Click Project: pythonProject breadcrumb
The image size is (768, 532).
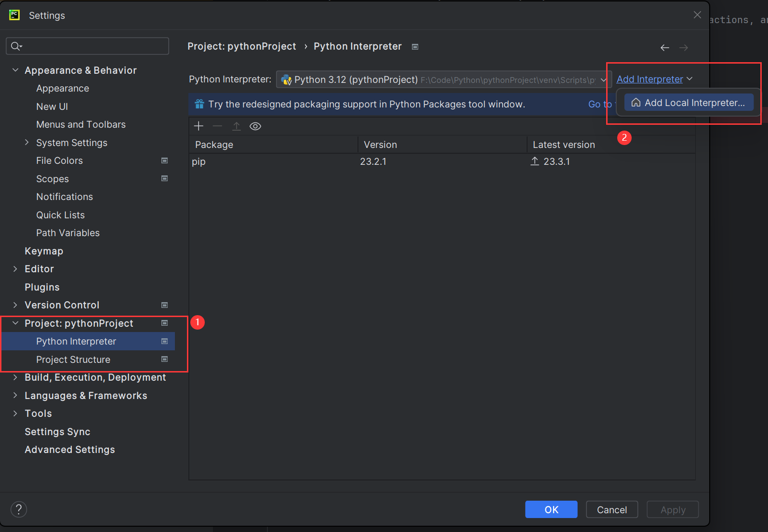(x=242, y=46)
